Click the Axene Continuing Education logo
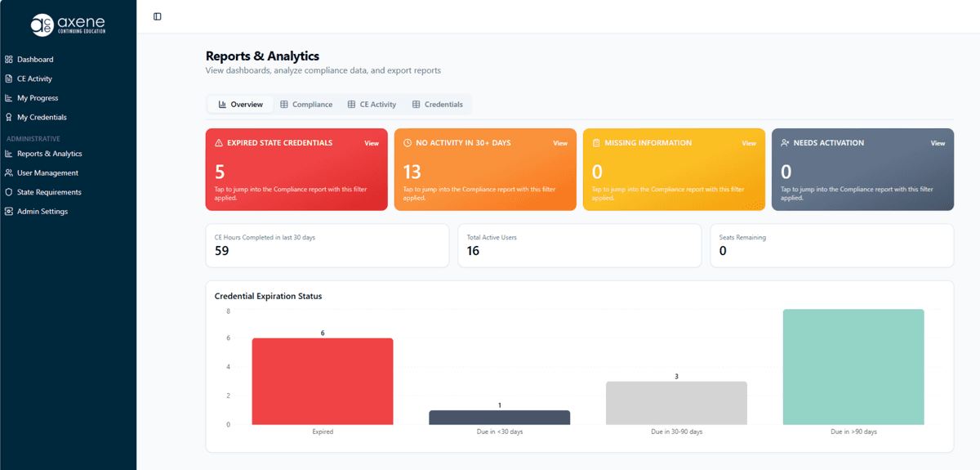This screenshot has width=980, height=470. coord(68,25)
